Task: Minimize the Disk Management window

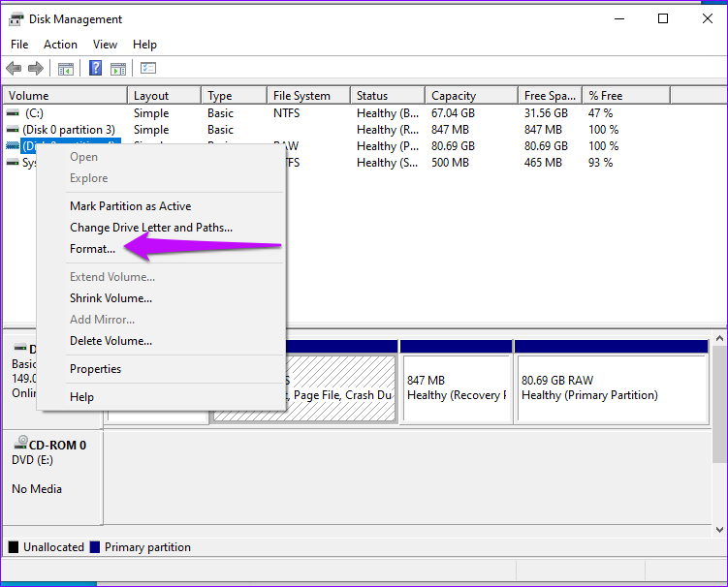Action: pos(618,18)
